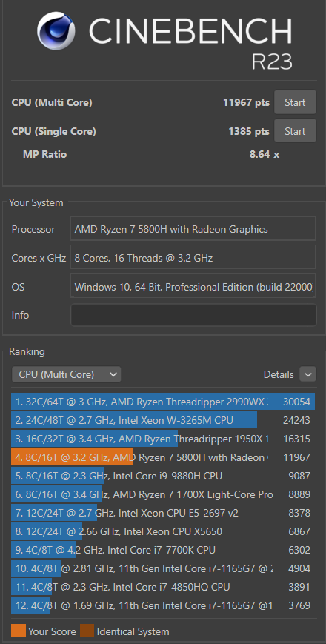Select the Core i7-4850HQ ranking row

coord(163,588)
